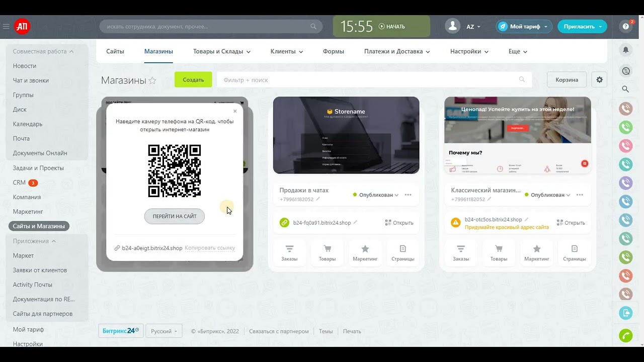Open gear settings next to Корзина
This screenshot has height=362, width=644.
point(599,79)
